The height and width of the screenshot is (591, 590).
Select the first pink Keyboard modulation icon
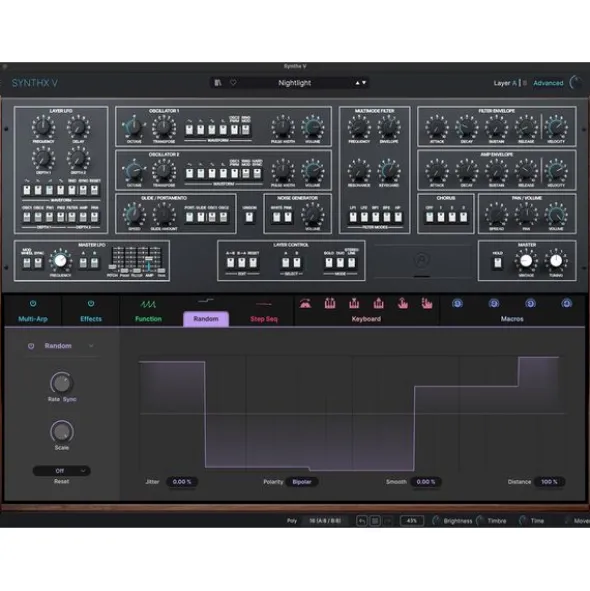coord(305,303)
